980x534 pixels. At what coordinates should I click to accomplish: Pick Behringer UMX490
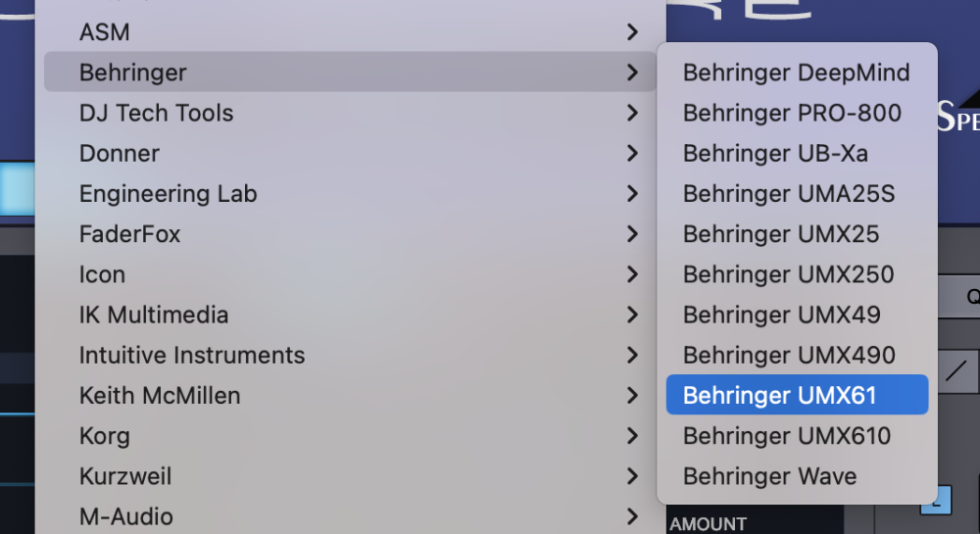point(789,355)
